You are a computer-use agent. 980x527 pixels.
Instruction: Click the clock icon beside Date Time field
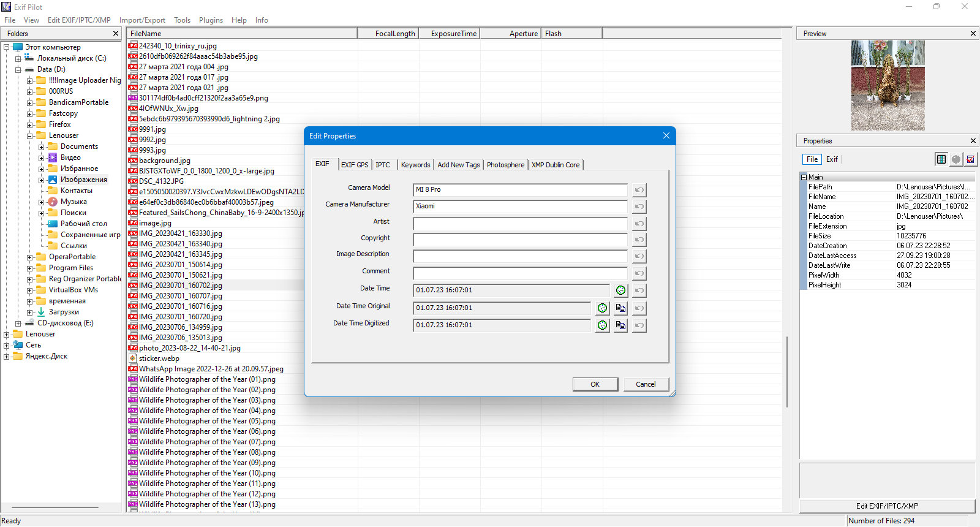(620, 290)
